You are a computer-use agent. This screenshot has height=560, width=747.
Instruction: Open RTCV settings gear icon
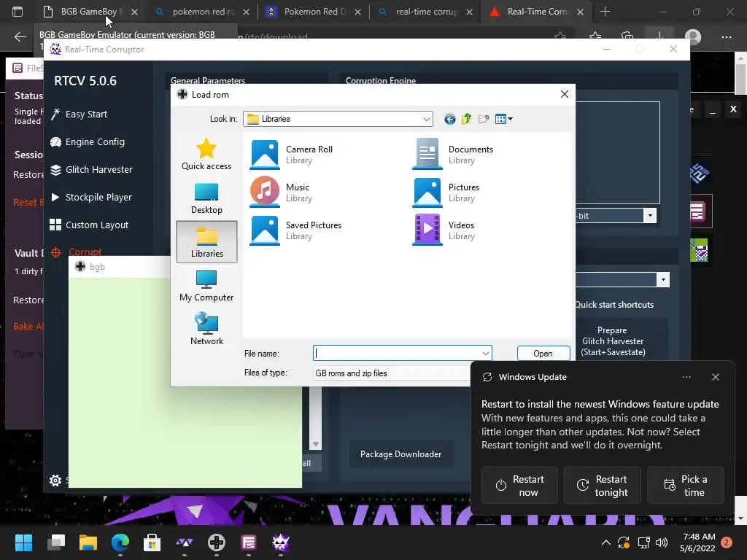(x=55, y=481)
